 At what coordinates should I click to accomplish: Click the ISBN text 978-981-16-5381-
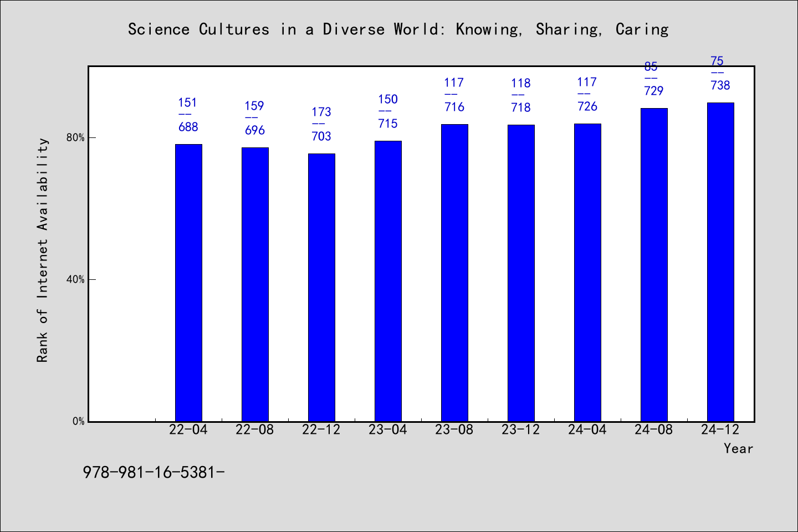[x=154, y=472]
